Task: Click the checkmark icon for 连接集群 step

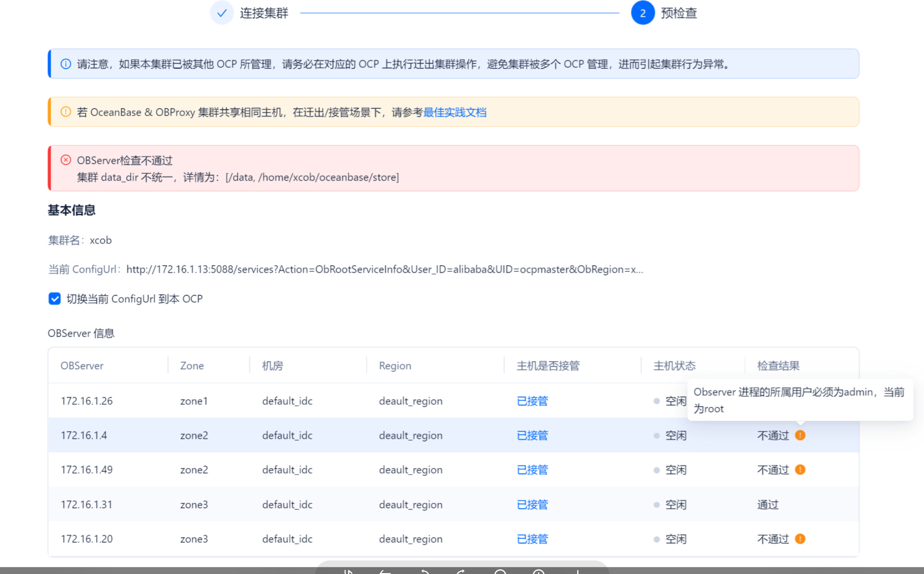Action: tap(222, 13)
